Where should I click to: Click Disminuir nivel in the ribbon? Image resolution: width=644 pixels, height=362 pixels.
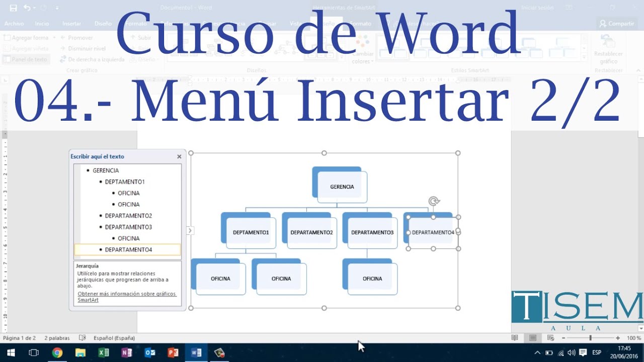pos(83,49)
